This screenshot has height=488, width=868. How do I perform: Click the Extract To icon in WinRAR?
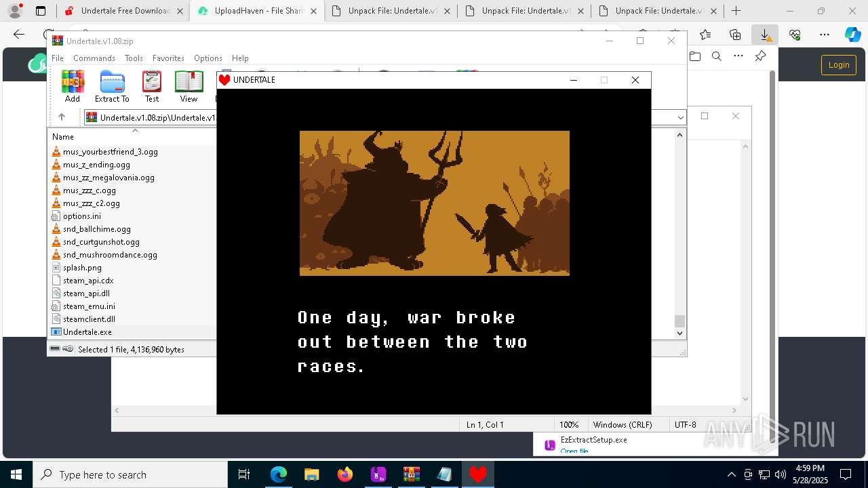(112, 86)
